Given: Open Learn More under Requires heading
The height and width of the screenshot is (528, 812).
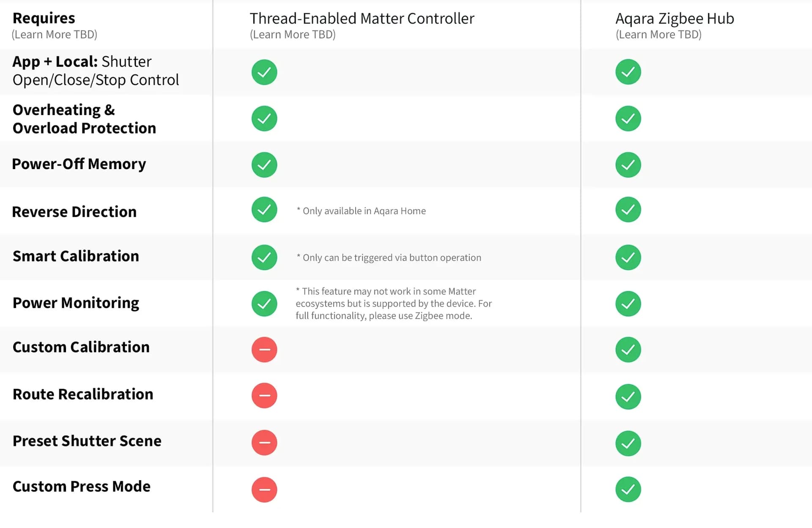Looking at the screenshot, I should (55, 35).
